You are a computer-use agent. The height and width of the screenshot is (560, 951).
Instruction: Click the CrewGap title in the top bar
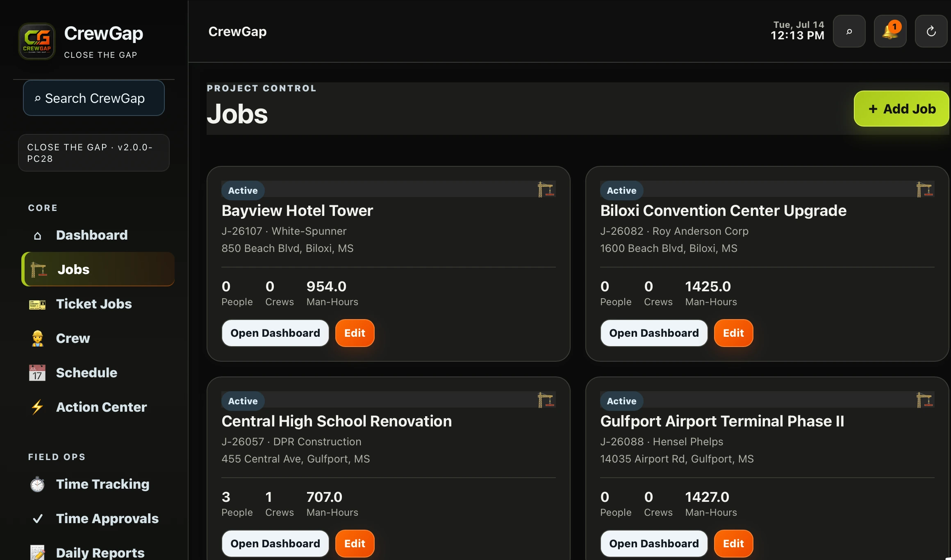click(237, 32)
